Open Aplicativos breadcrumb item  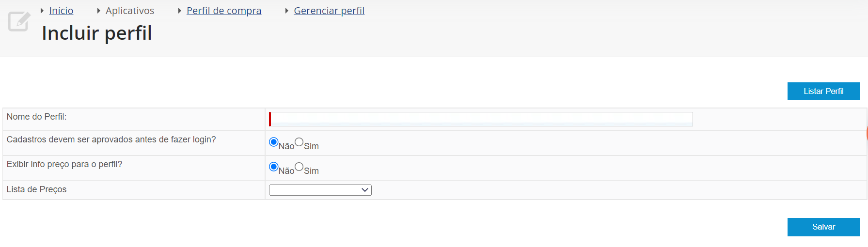[x=130, y=11]
